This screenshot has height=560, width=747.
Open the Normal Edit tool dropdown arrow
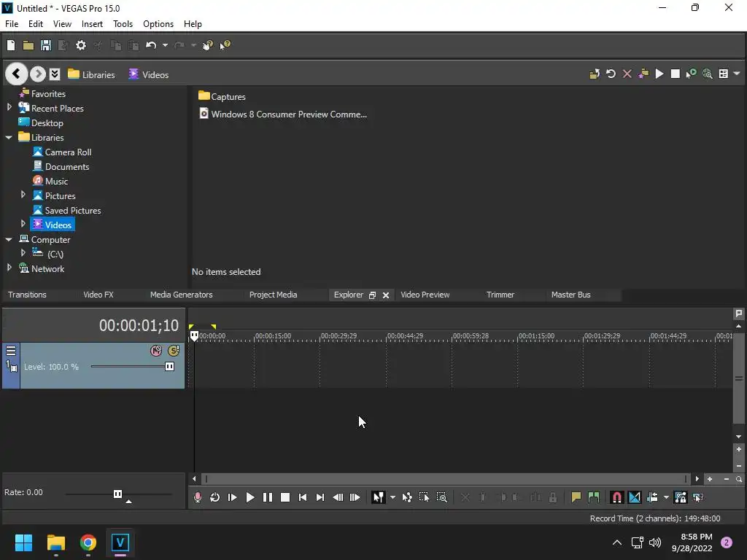point(392,497)
